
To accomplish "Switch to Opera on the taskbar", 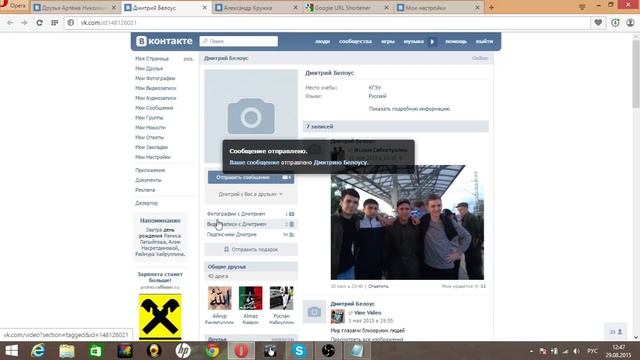I will tap(241, 351).
